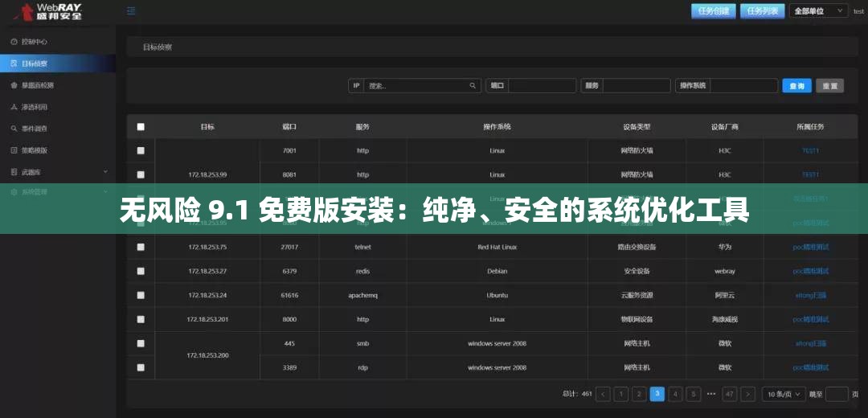
Task: Go to last page 47
Action: (730, 394)
